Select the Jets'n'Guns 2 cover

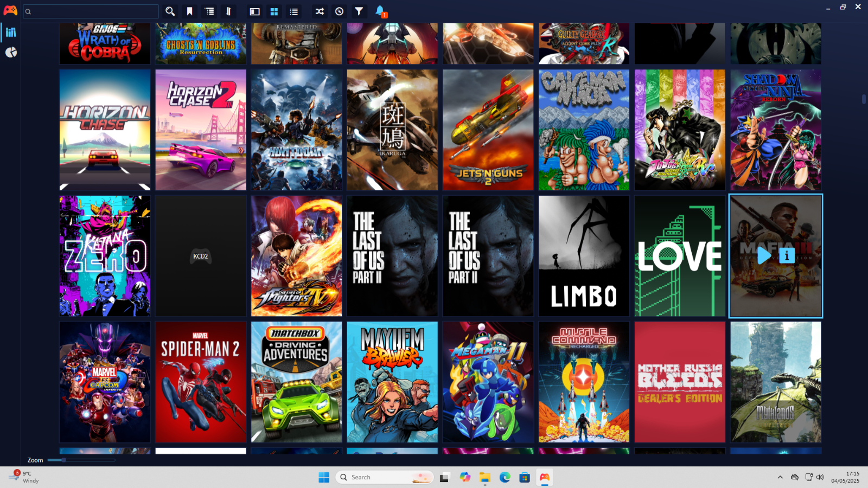pyautogui.click(x=488, y=130)
